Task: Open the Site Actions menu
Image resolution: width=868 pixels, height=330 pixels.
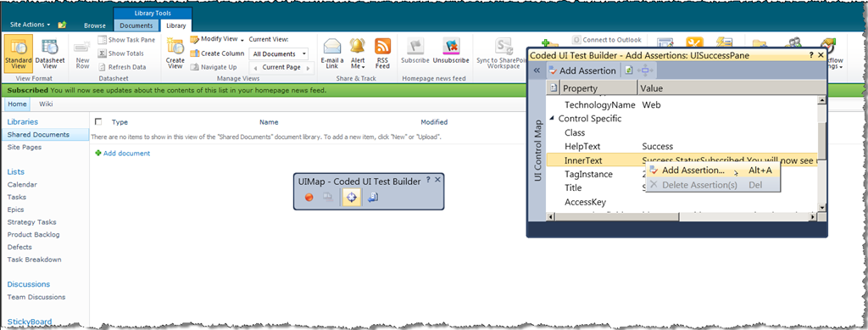Action: pos(30,25)
